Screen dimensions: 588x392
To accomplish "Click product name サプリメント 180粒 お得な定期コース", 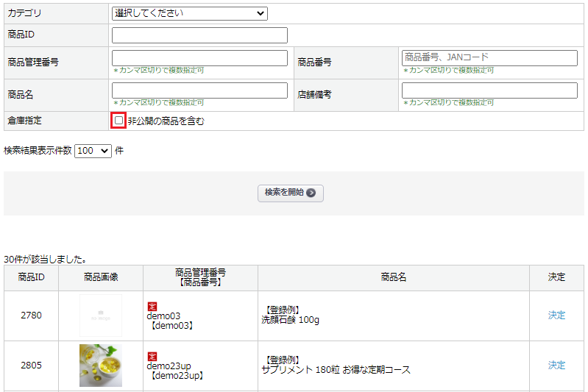I will [x=336, y=370].
